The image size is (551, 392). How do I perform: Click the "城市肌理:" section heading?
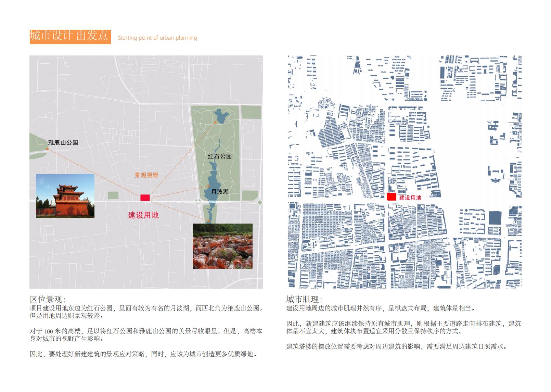tap(304, 300)
